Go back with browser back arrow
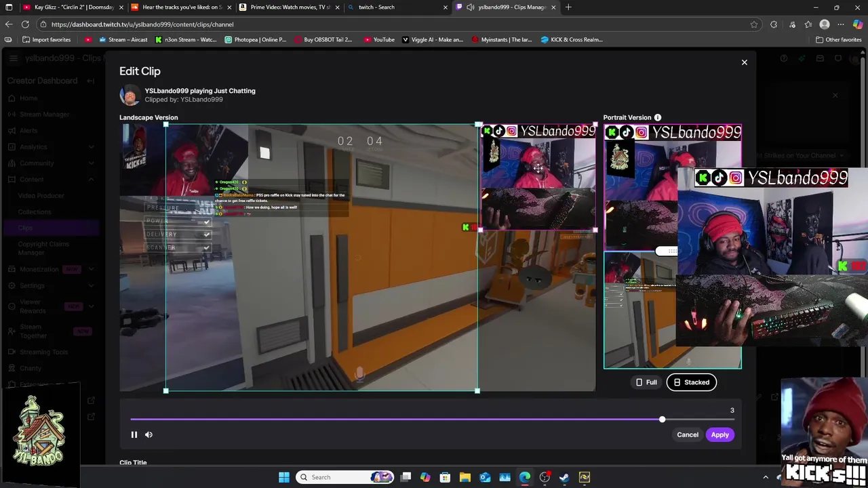Screen dimensions: 868x488 [9, 24]
